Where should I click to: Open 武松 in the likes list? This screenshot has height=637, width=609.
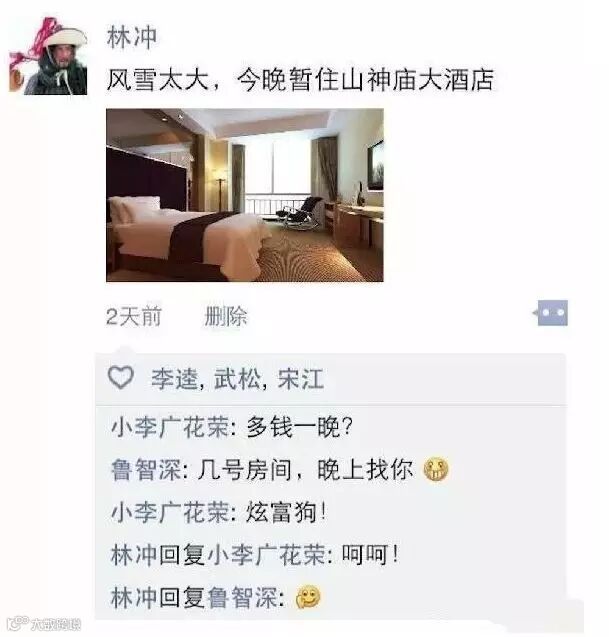click(237, 379)
